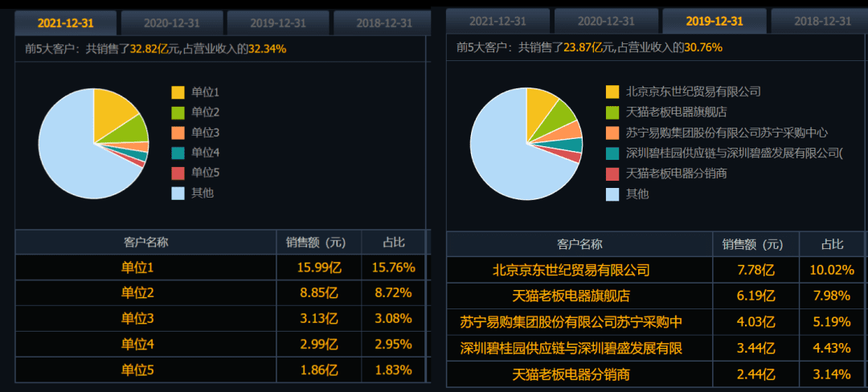Click the yellow 单位1 legend swatch

point(178,92)
